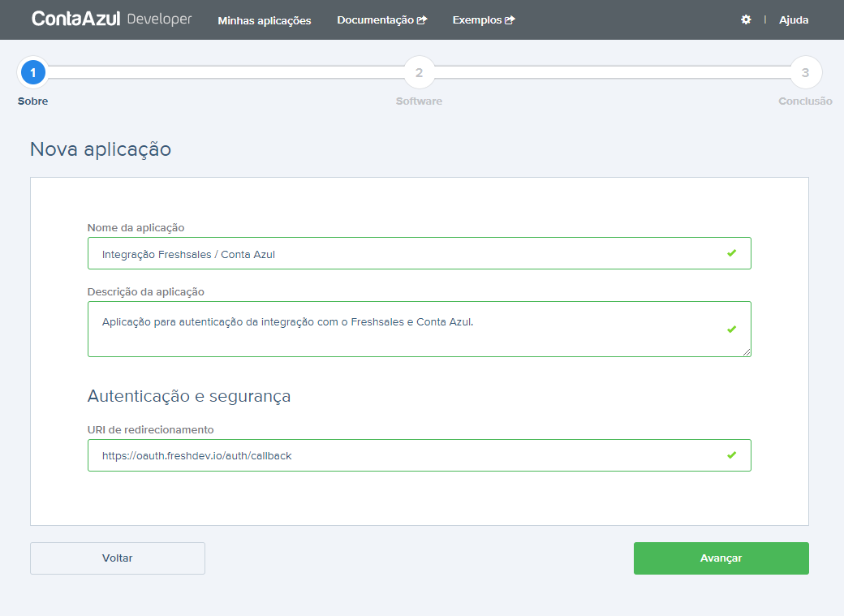Click the Autenticação e segurança heading
844x616 pixels.
tap(189, 396)
